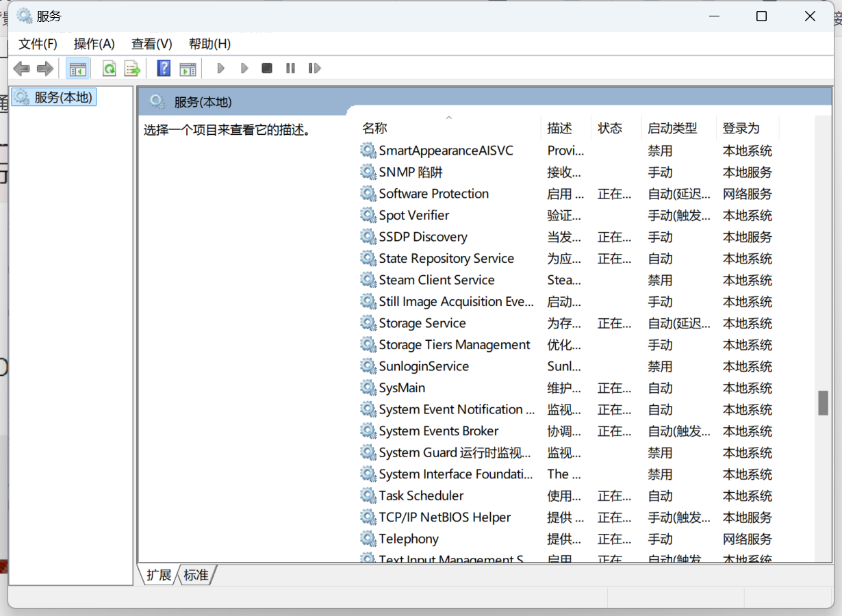Click gear icon beside SunloginService
This screenshot has height=616, width=842.
(x=368, y=366)
